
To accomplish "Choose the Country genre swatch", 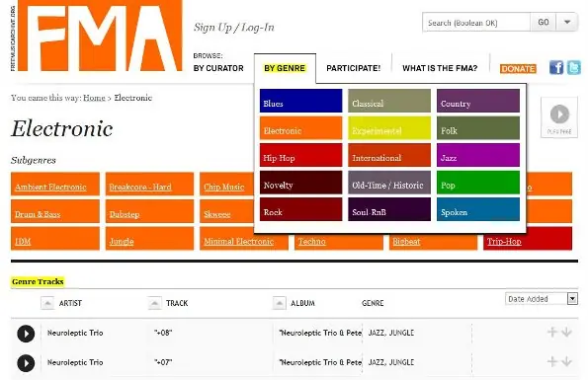I will (478, 101).
